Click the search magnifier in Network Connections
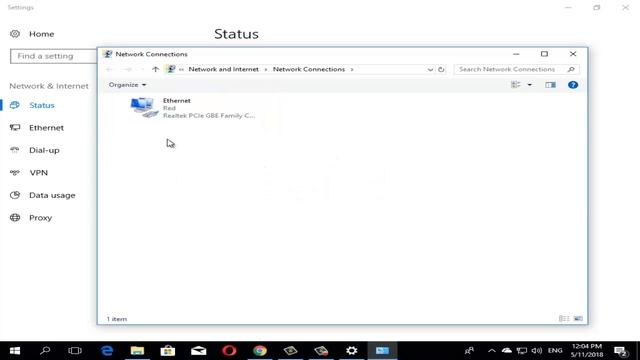Image resolution: width=640 pixels, height=360 pixels. [571, 69]
